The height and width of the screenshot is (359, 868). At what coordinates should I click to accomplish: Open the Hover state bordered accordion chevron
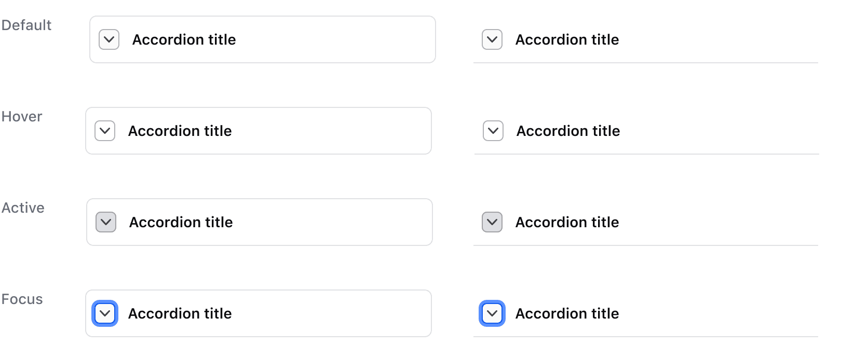pyautogui.click(x=105, y=131)
